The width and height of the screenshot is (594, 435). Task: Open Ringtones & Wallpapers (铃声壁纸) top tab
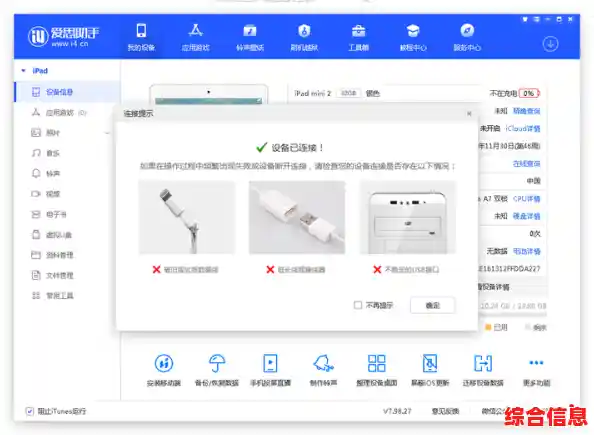250,37
